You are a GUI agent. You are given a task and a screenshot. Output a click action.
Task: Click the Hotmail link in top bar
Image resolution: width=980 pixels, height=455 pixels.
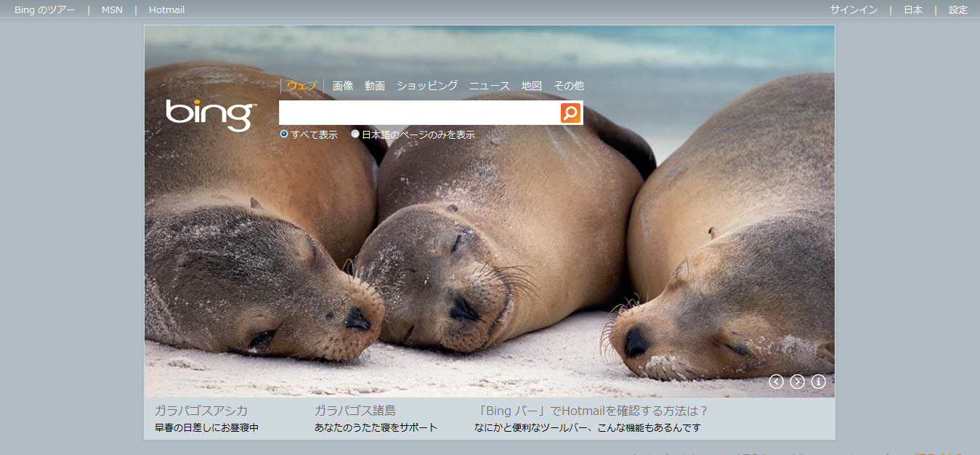(x=166, y=10)
